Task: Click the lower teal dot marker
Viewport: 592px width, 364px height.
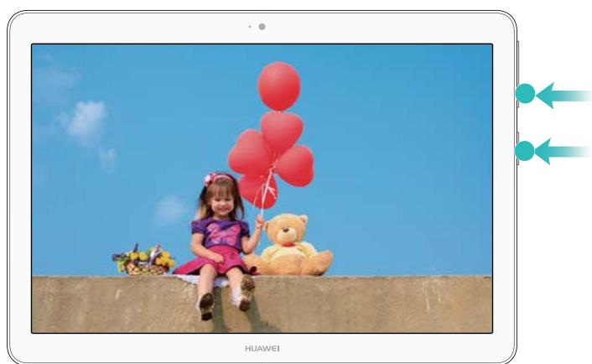Action: pyautogui.click(x=525, y=152)
